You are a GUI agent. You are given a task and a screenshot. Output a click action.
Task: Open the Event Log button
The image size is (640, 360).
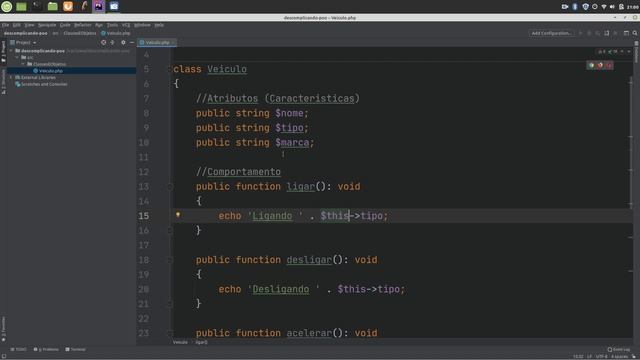619,349
